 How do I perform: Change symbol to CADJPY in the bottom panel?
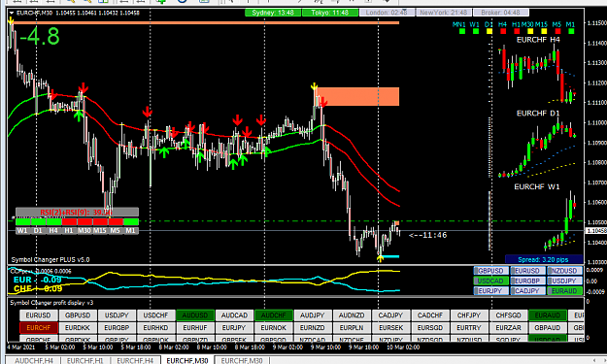coord(390,315)
